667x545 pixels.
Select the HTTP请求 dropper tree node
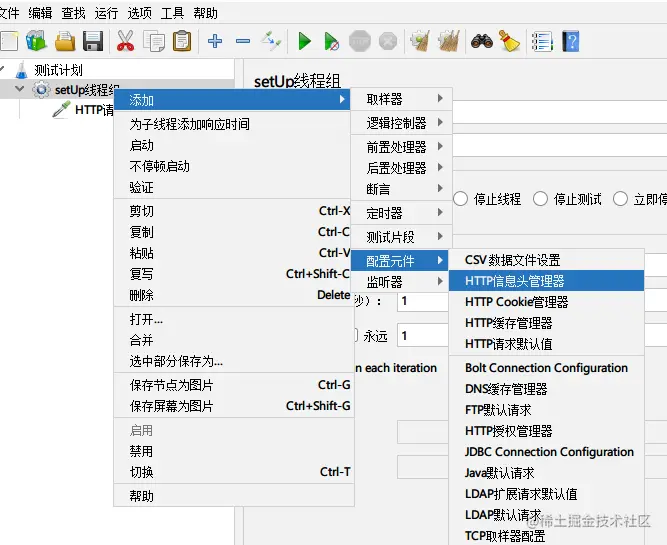point(83,110)
